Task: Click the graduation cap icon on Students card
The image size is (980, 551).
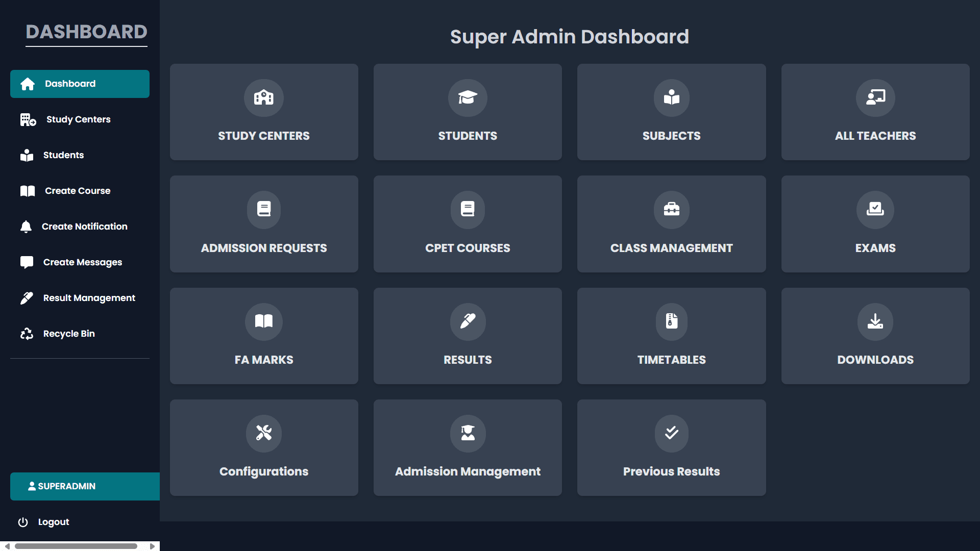Action: [468, 98]
